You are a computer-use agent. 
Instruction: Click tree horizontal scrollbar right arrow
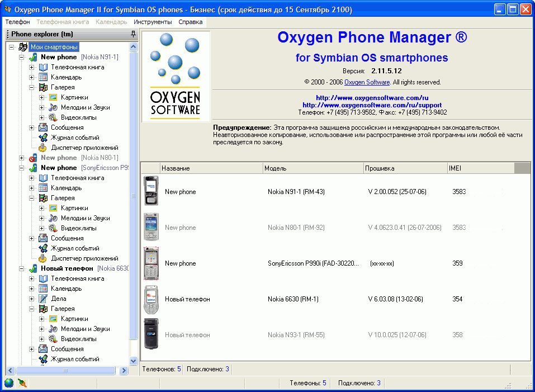coord(124,370)
